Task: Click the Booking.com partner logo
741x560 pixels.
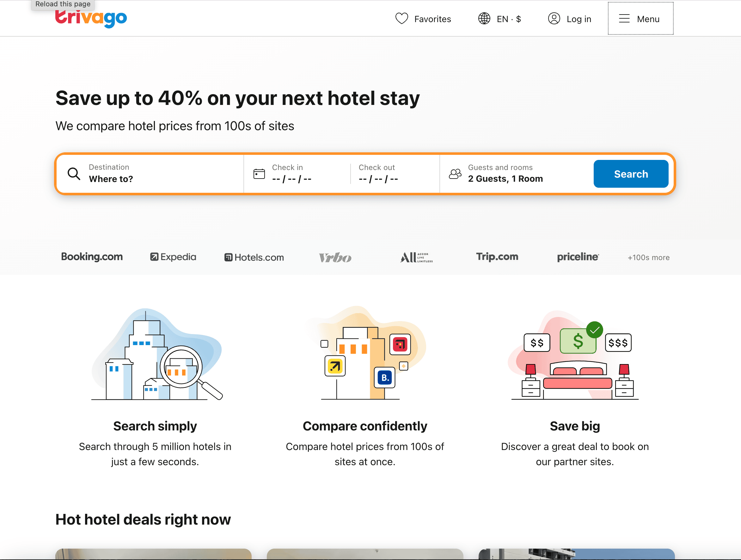Action: (x=92, y=257)
